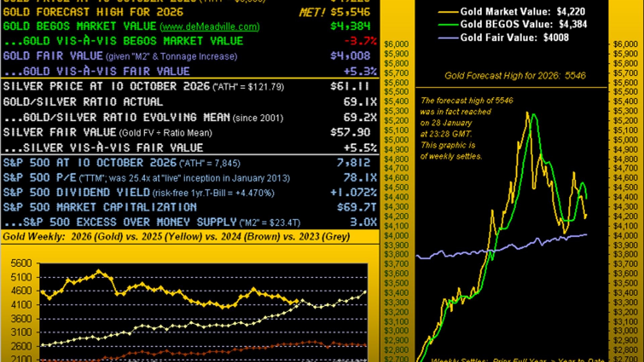Select the Gold Forecast High for 2026: 5546 caption

515,76
